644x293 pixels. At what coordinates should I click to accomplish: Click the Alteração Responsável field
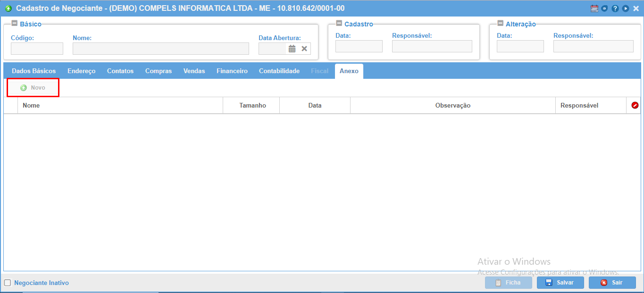(594, 46)
